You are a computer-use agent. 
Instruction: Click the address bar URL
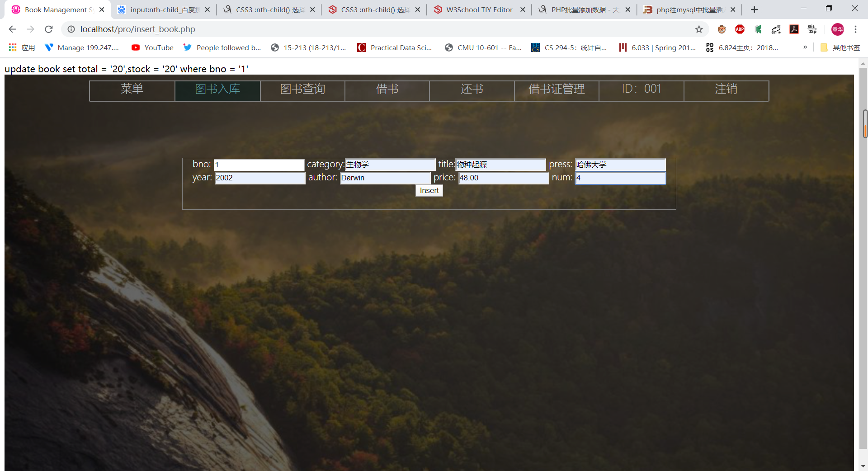coord(137,29)
